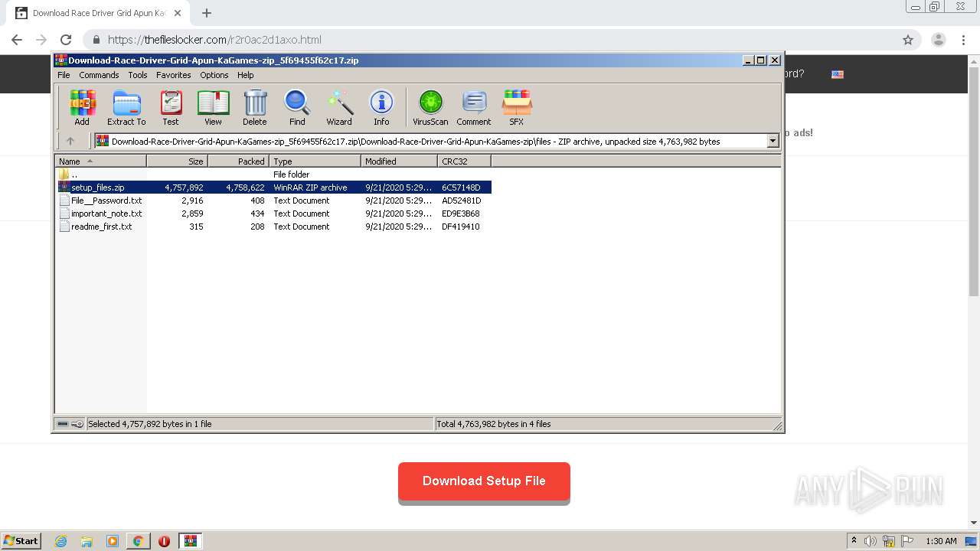Show archive Info
980x551 pixels.
point(381,107)
